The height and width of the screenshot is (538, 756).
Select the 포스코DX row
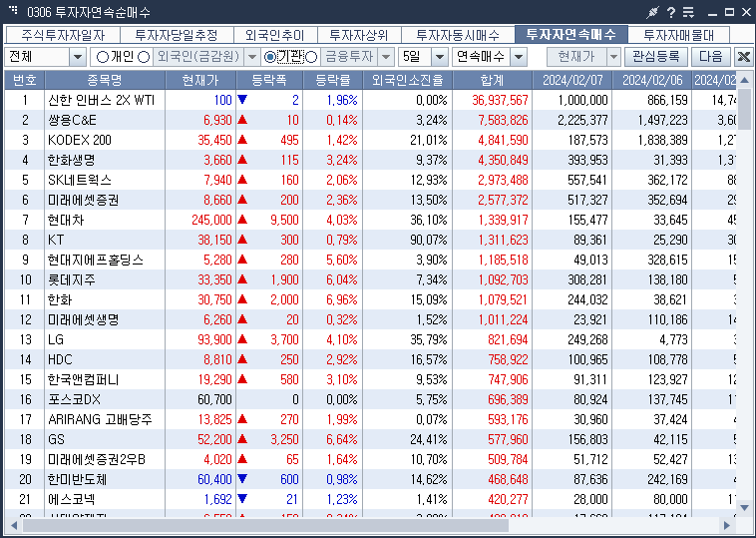[x=370, y=400]
